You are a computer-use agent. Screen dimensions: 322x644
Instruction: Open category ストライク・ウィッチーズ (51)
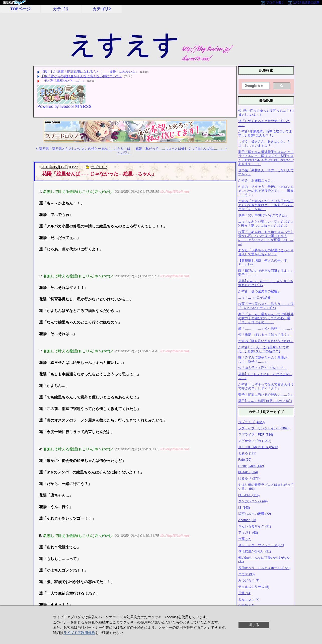click(261, 545)
